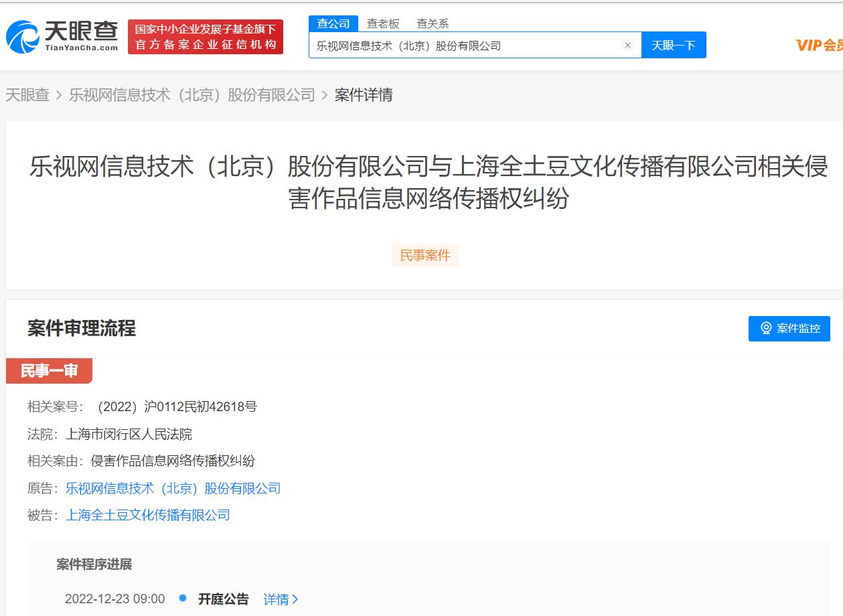Open 乐视网信息技术 breadcrumb company link
This screenshot has height=616, width=843.
pyautogui.click(x=192, y=95)
